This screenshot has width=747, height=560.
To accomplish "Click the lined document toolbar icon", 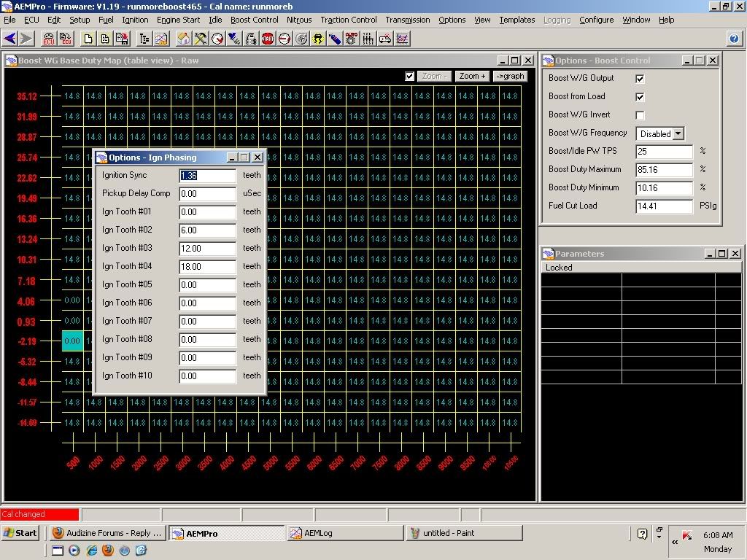I will [105, 39].
